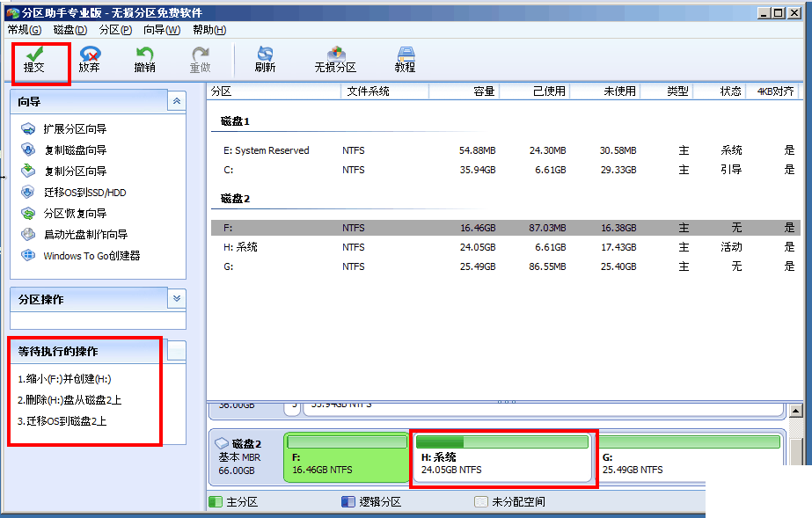Select pending operation 2.删除(H:)盘从磁盘2上
The height and width of the screenshot is (518, 812).
tap(69, 400)
